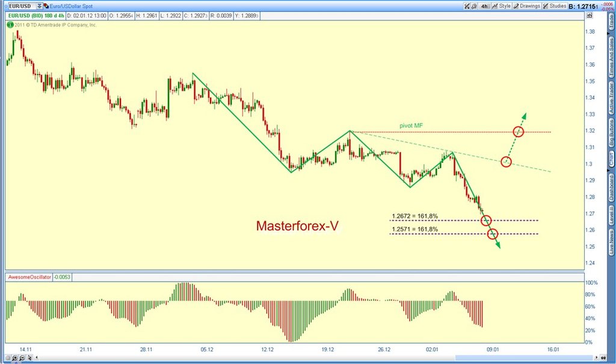Image resolution: width=616 pixels, height=364 pixels.
Task: Open the 4h timeframe selector
Action: click(x=484, y=5)
